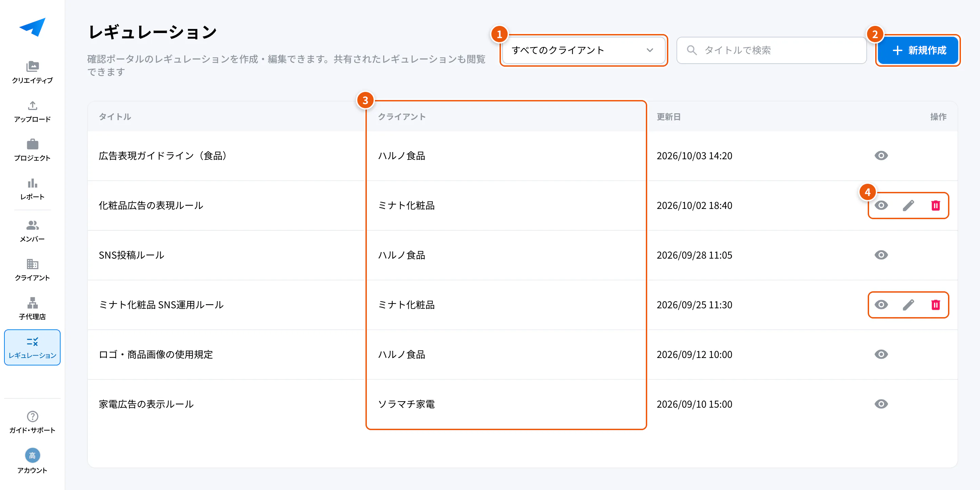This screenshot has height=490, width=980.
Task: Open the メンバー sidebar section
Action: coord(32,231)
